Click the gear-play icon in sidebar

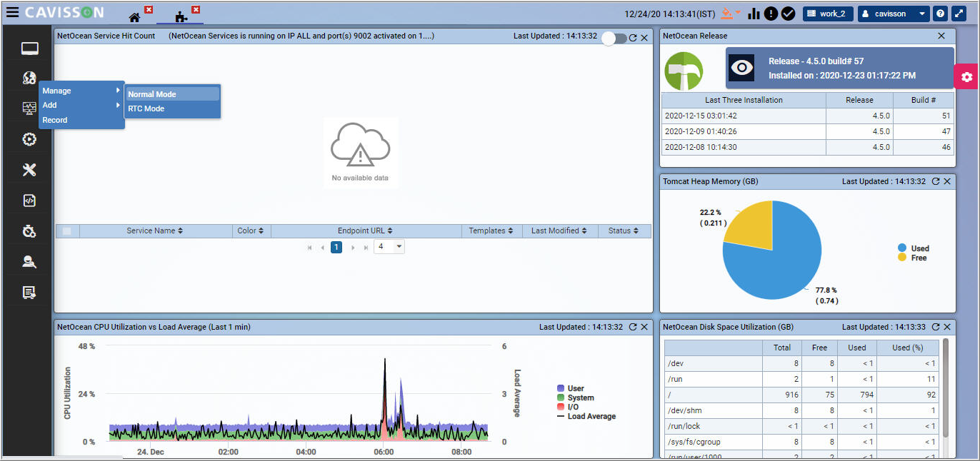(x=29, y=139)
